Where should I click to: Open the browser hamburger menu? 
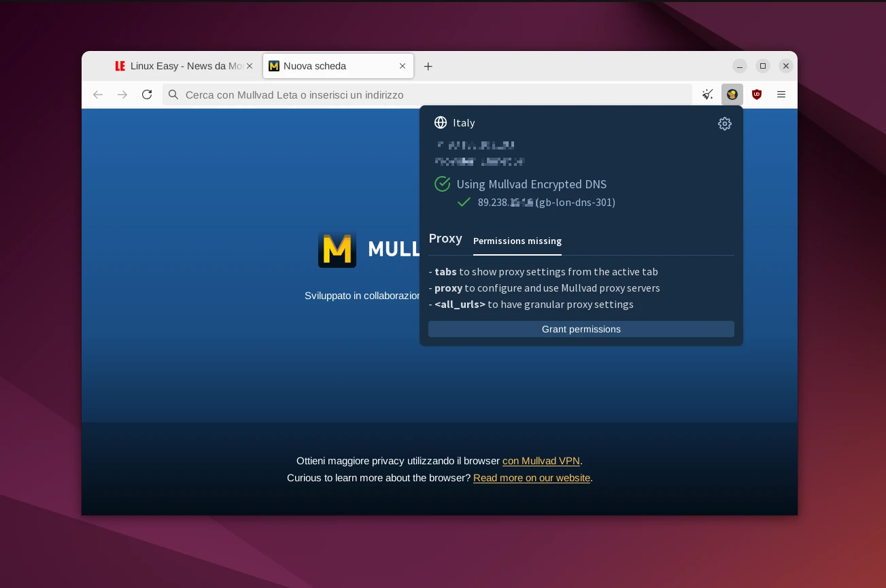click(x=781, y=94)
